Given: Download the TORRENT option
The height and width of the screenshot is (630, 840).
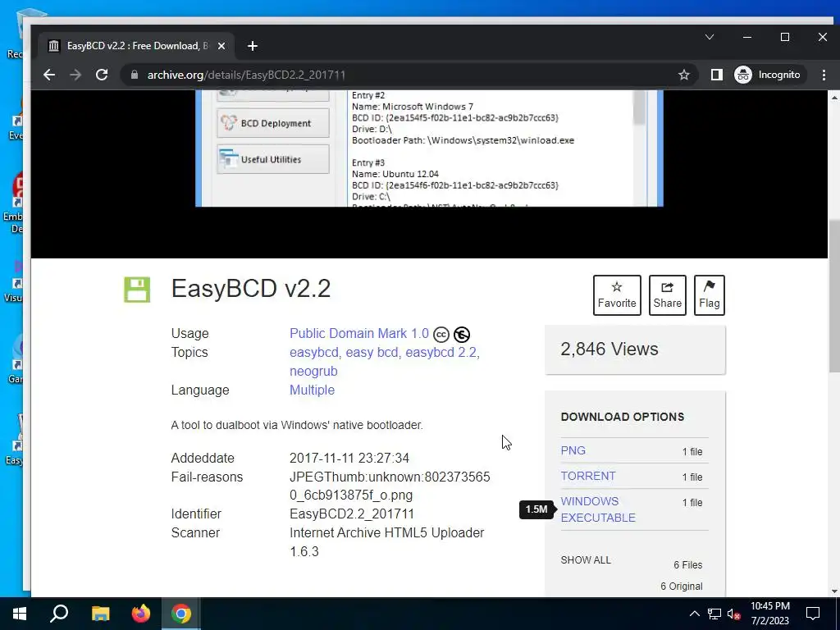Looking at the screenshot, I should [587, 476].
